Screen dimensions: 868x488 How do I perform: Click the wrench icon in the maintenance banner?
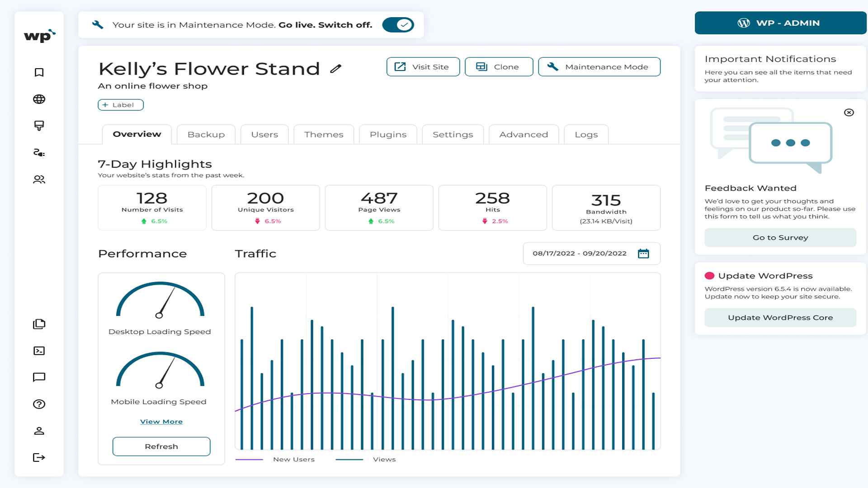coord(98,25)
